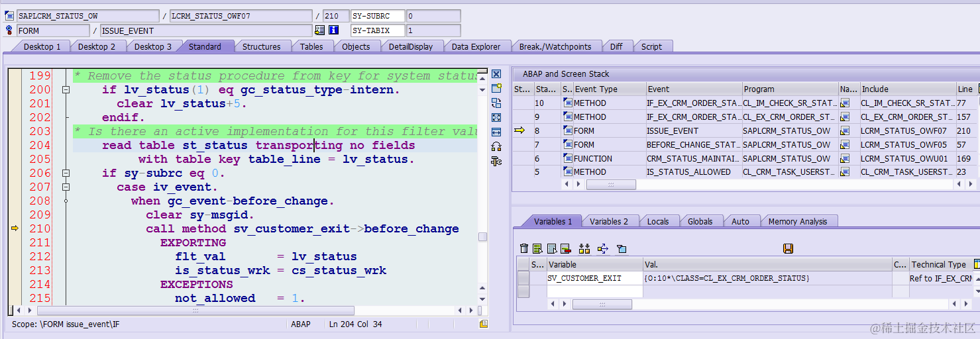Click the headphones services icon beside the editor
The width and height of the screenshot is (980, 339).
point(496,146)
